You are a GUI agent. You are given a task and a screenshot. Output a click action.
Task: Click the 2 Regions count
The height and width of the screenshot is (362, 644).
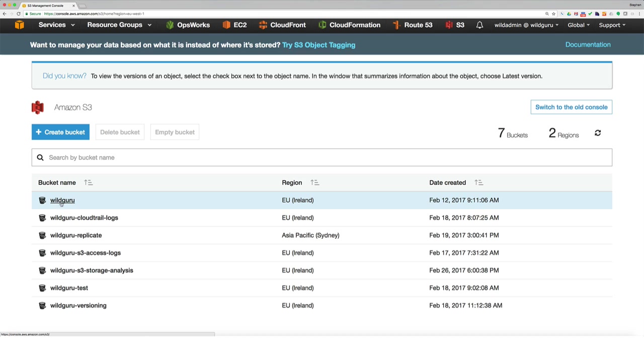(564, 133)
